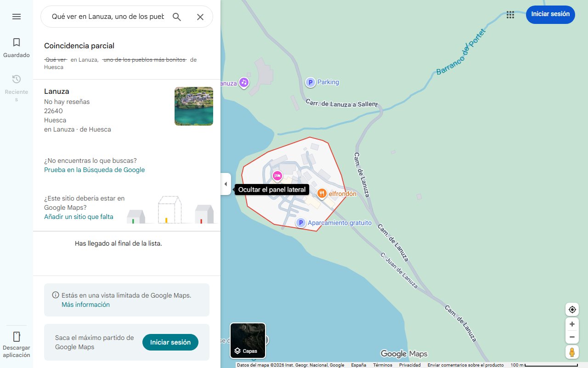Select the hotel marker inside Lanuza village
This screenshot has height=368, width=588.
[277, 176]
